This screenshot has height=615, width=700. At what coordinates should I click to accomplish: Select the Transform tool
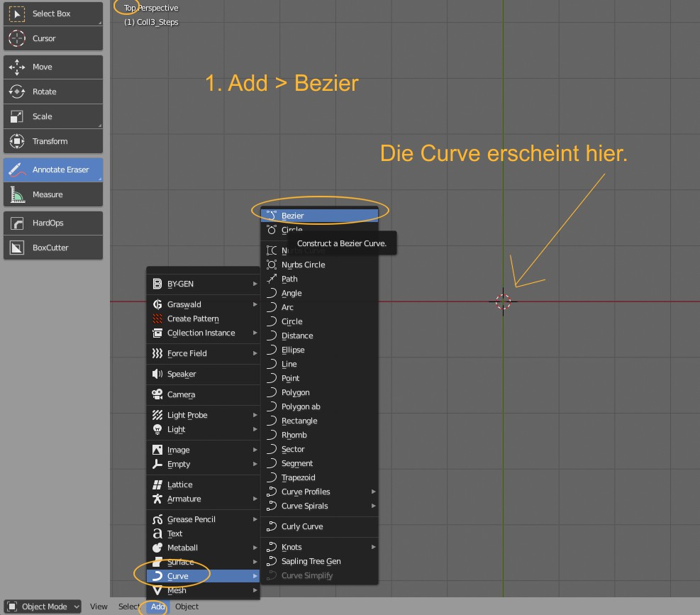53,141
